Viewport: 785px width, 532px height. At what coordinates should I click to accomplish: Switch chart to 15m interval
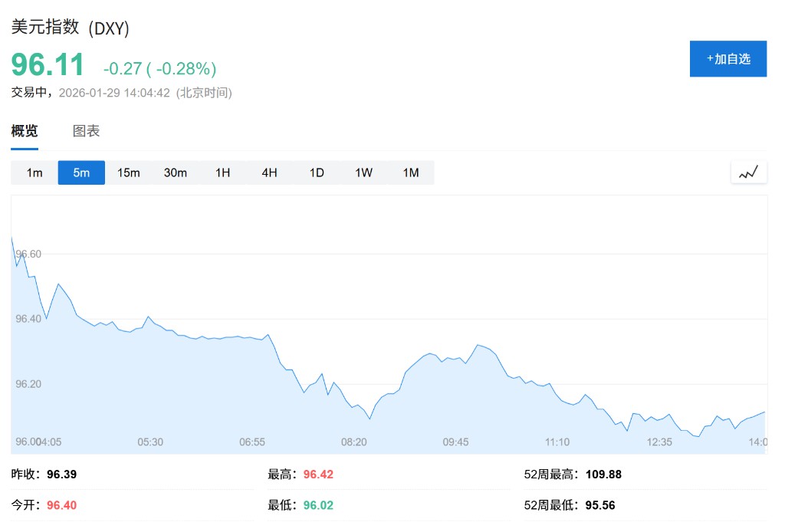coord(129,172)
